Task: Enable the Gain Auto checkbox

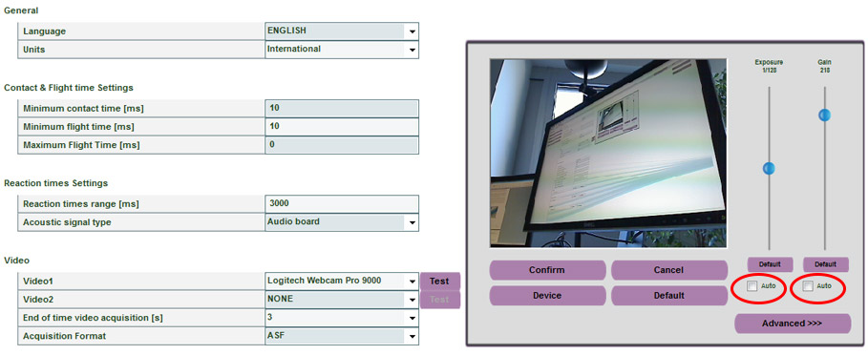Action: 808,286
